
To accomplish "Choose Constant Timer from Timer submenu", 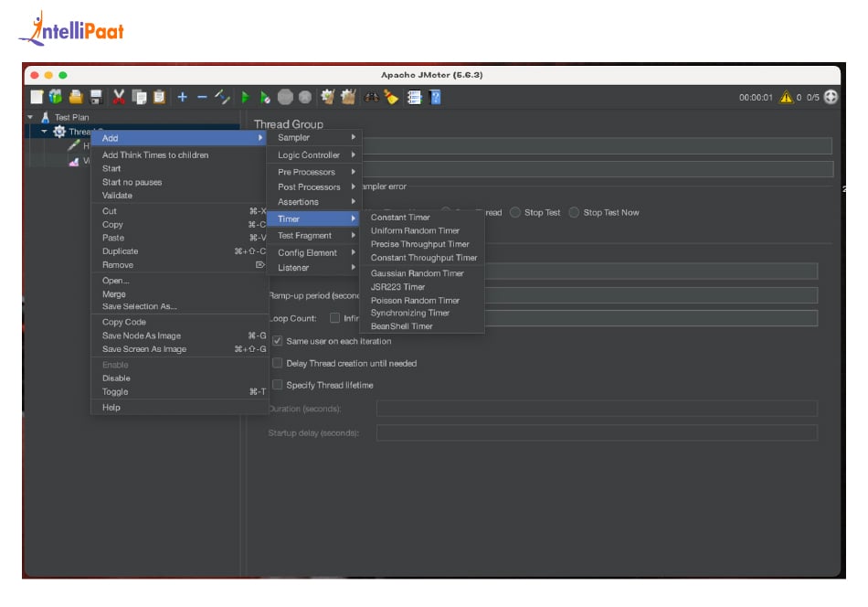I will [400, 218].
